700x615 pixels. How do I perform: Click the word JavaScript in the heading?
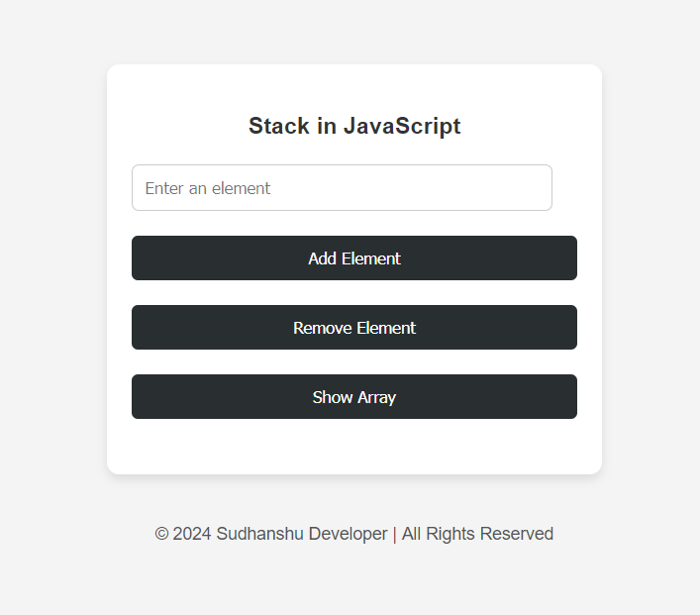tap(402, 126)
